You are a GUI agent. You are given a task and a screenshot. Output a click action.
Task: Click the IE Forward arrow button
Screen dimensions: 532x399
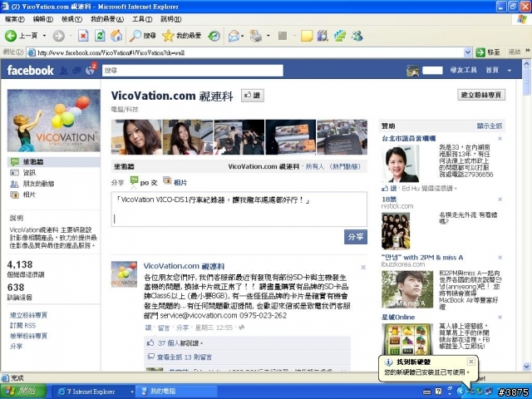58,36
